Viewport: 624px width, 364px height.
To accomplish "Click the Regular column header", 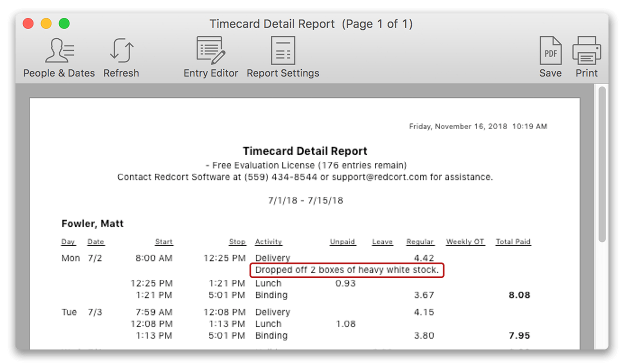I will click(420, 241).
